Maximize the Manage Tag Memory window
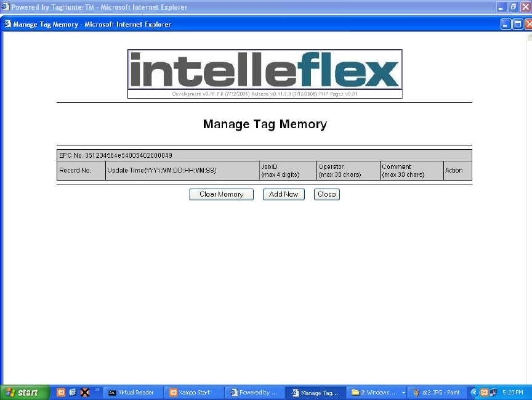 [x=517, y=24]
